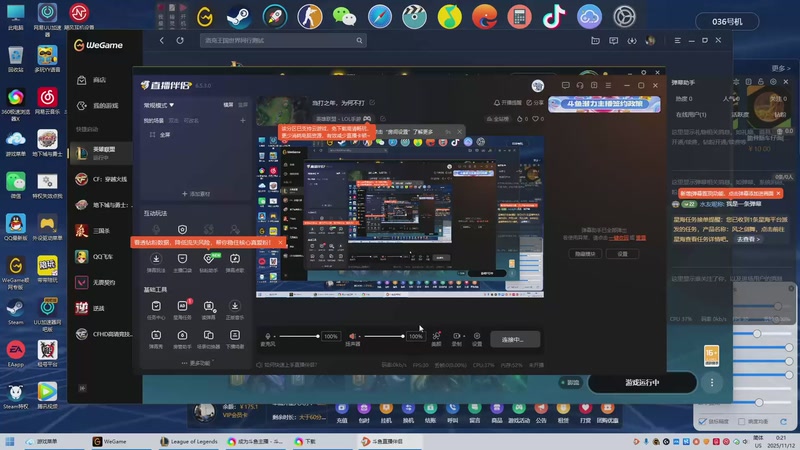The image size is (800, 450).
Task: Open 任务中心 tool in 直播伴侣
Action: click(x=156, y=309)
